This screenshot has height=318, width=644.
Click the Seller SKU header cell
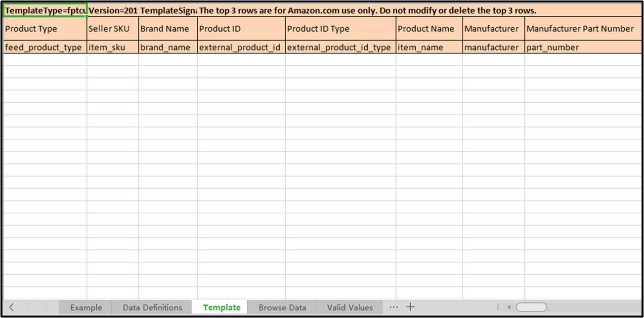point(113,29)
